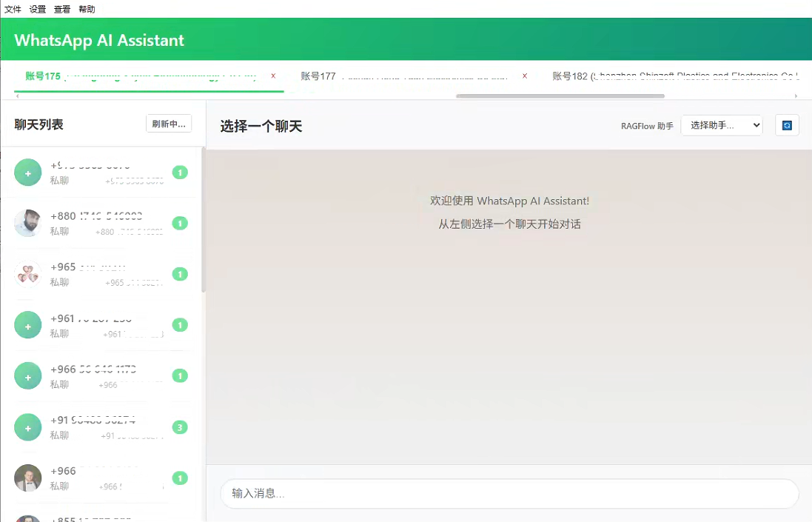
Task: Click the avatar of the +880 contact
Action: 28,223
